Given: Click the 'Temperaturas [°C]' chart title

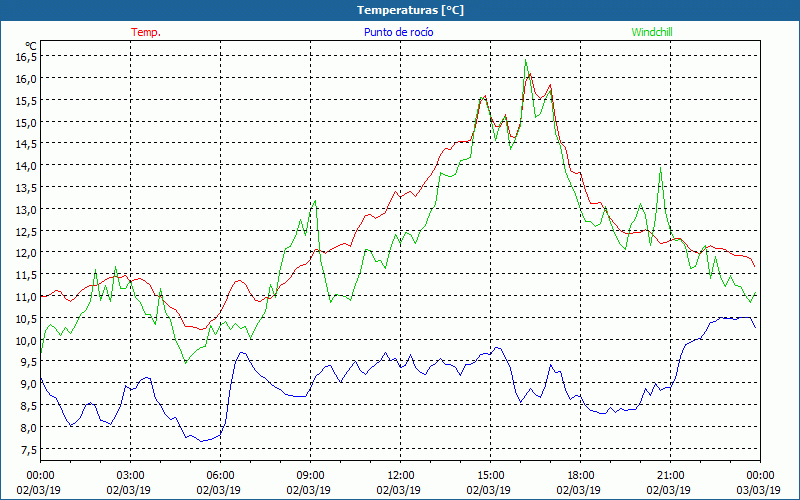Looking at the screenshot, I should 410,10.
